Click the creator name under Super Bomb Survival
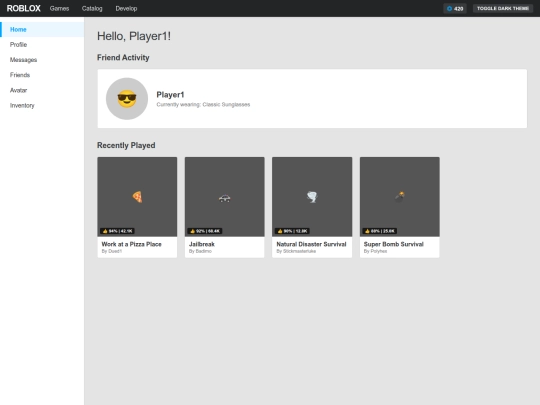Screen dimensions: 540x405 point(375,251)
